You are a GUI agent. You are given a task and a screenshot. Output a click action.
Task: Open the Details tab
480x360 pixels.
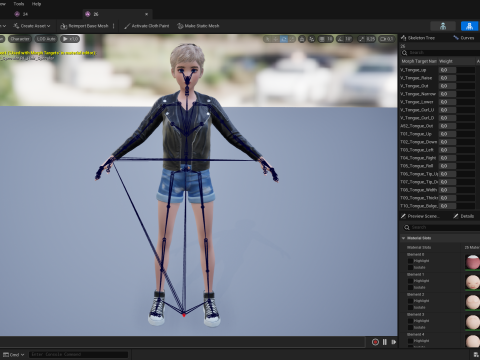[x=464, y=216]
